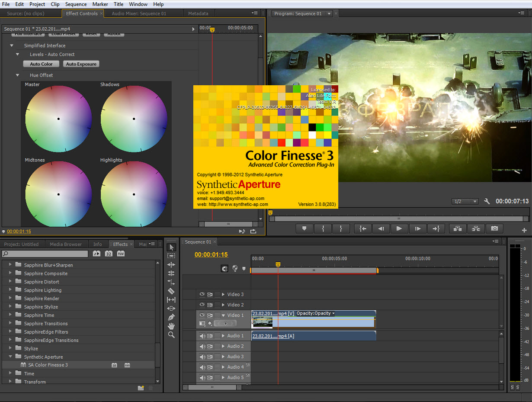This screenshot has height=402, width=532.
Task: Go to Out point
Action: tap(436, 228)
